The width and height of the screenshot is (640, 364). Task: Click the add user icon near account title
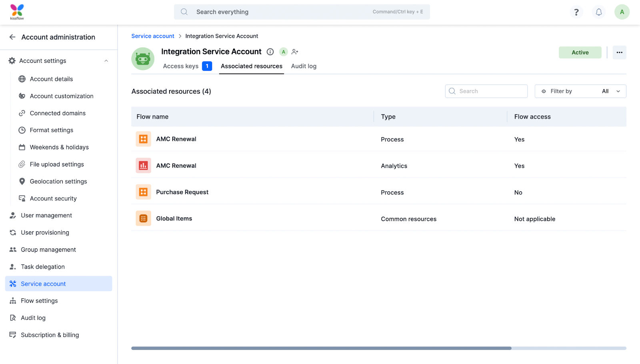click(x=295, y=52)
